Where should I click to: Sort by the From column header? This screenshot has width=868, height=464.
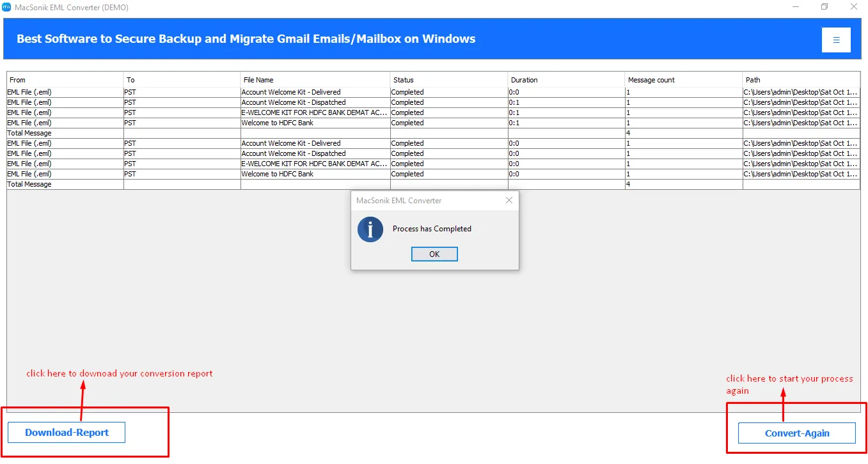65,80
